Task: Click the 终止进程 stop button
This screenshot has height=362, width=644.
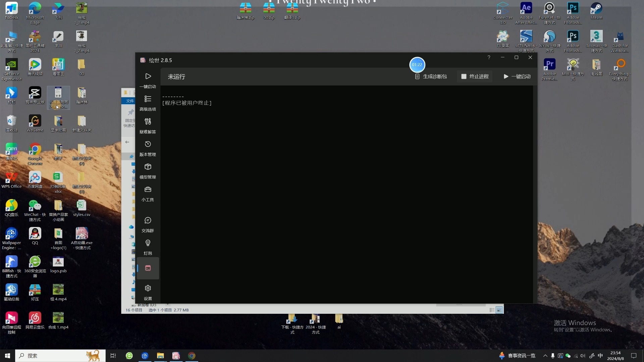Action: tap(475, 76)
